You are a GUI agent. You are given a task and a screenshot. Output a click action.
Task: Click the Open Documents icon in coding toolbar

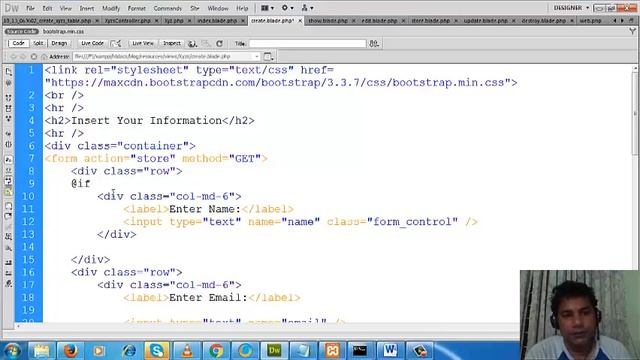pos(8,72)
